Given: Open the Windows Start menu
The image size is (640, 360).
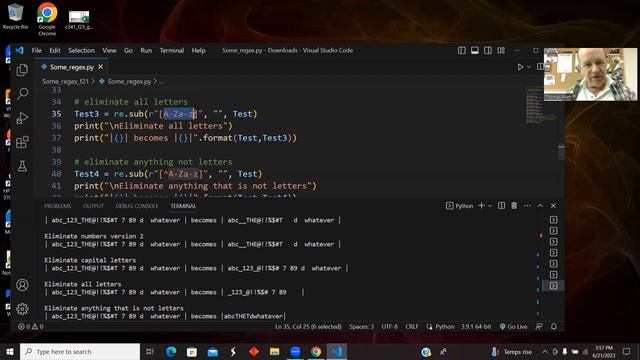Looking at the screenshot, I should [9, 351].
